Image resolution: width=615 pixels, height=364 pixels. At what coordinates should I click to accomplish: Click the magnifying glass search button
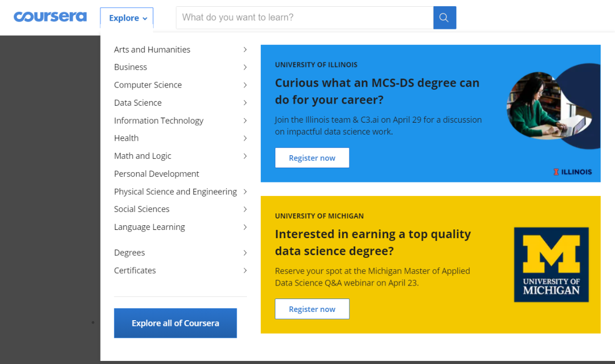coord(444,18)
